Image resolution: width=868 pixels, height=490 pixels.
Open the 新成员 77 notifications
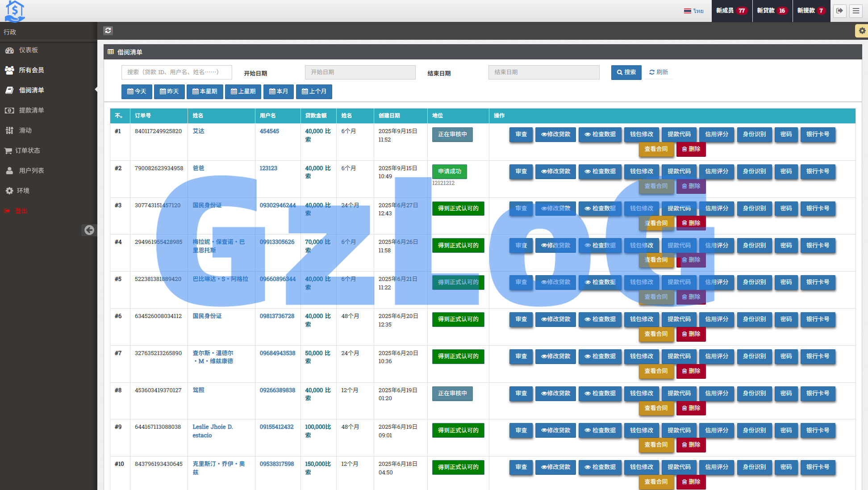[x=731, y=11]
